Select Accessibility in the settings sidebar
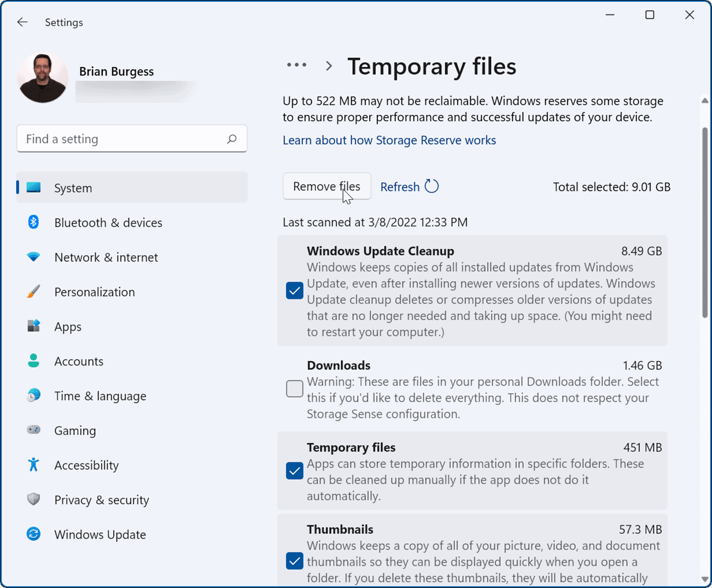The height and width of the screenshot is (588, 712). (33, 465)
